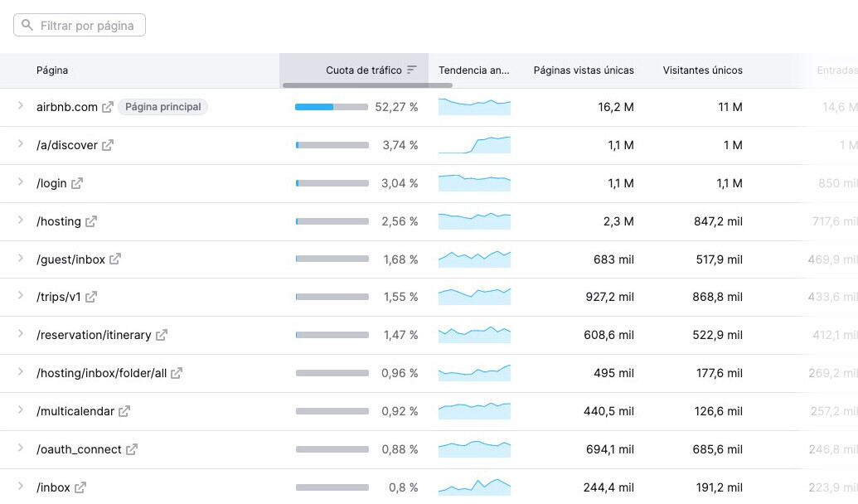
Task: Expand the /hosting row details
Action: click(21, 220)
